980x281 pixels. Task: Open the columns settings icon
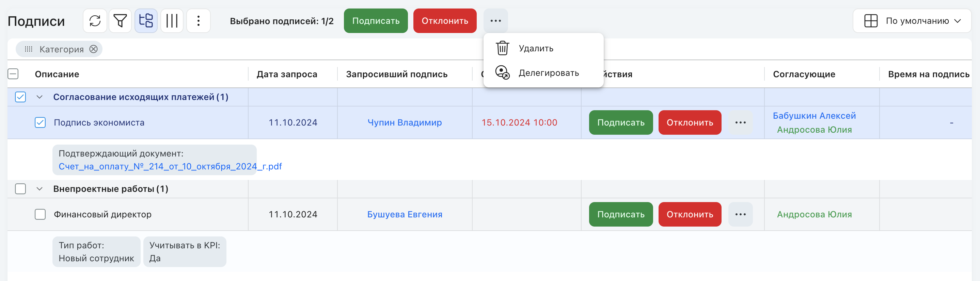pyautogui.click(x=172, y=21)
